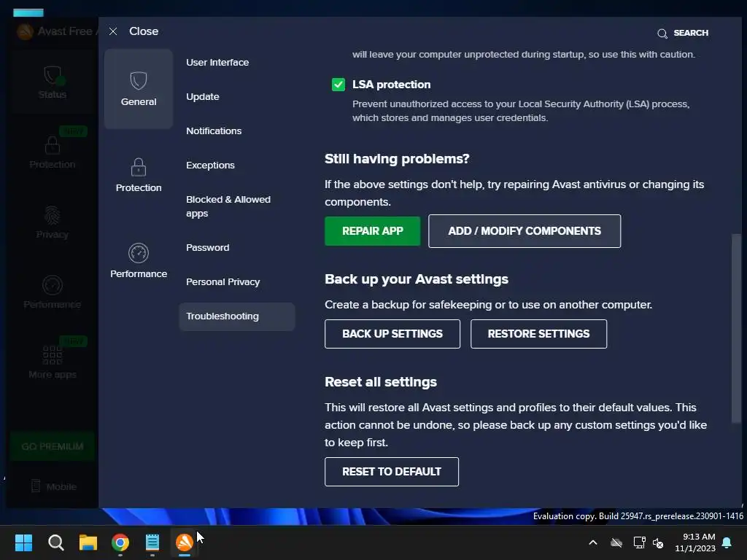Open Windows taskbar search
Image resolution: width=747 pixels, height=560 pixels.
[55, 542]
